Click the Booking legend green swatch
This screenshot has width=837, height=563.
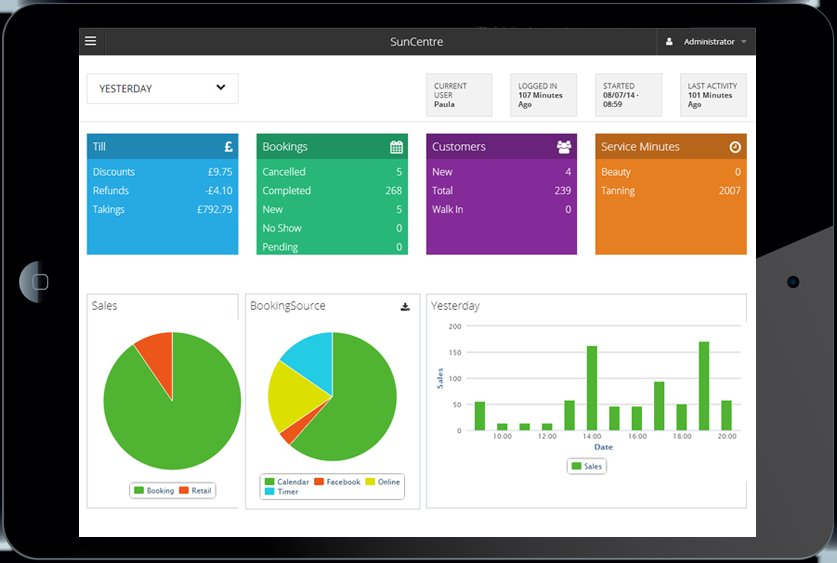139,490
